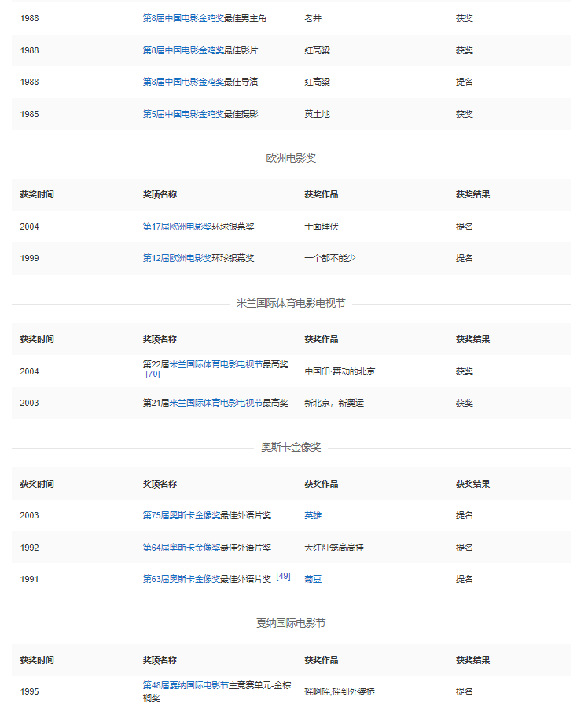Open the 第8届中国电影金鸡奖 link for 最佳影片
Image resolution: width=588 pixels, height=708 pixels.
[x=183, y=50]
